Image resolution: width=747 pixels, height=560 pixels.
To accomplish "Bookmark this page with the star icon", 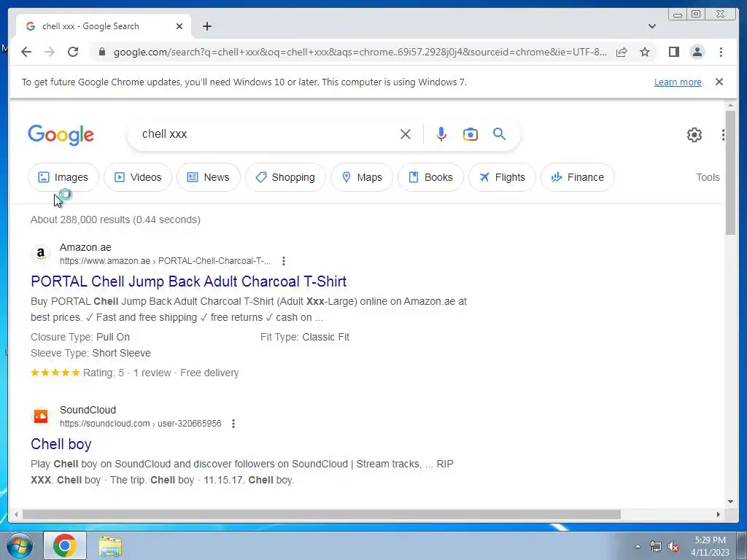I will [645, 52].
